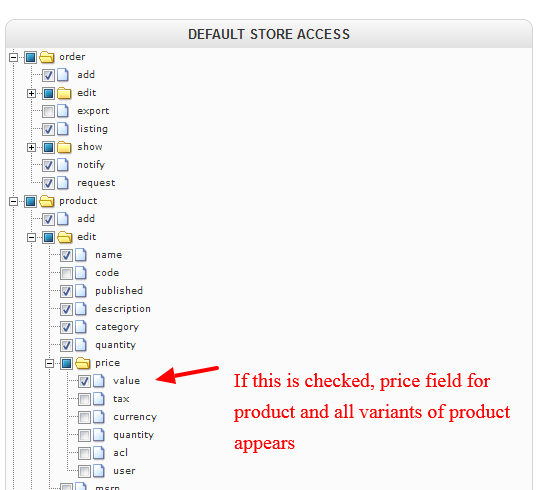Screen dimensions: 537x490
Task: Click the description document icon
Action: click(x=81, y=309)
